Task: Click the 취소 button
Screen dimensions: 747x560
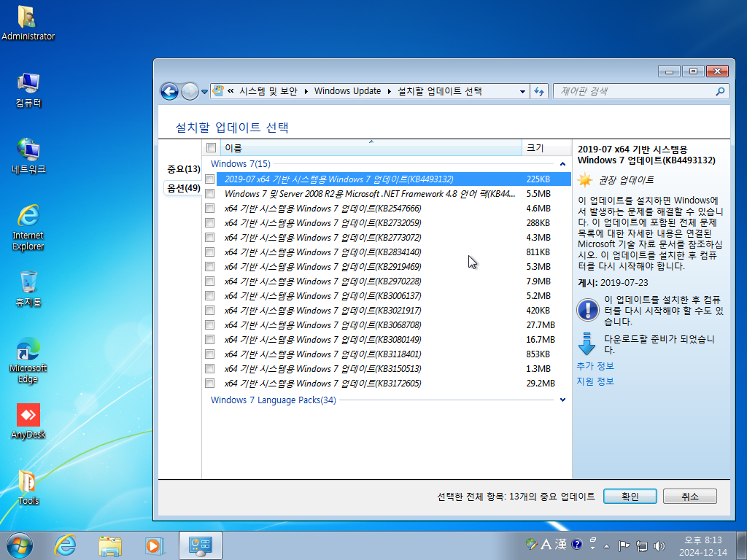Action: coord(690,496)
